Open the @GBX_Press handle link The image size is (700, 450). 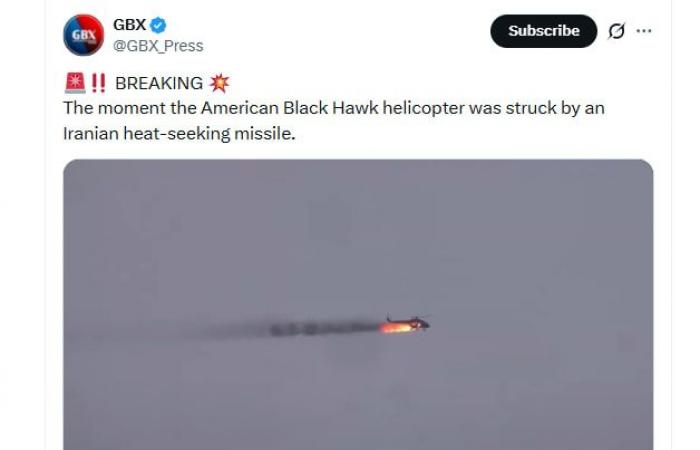pos(158,46)
